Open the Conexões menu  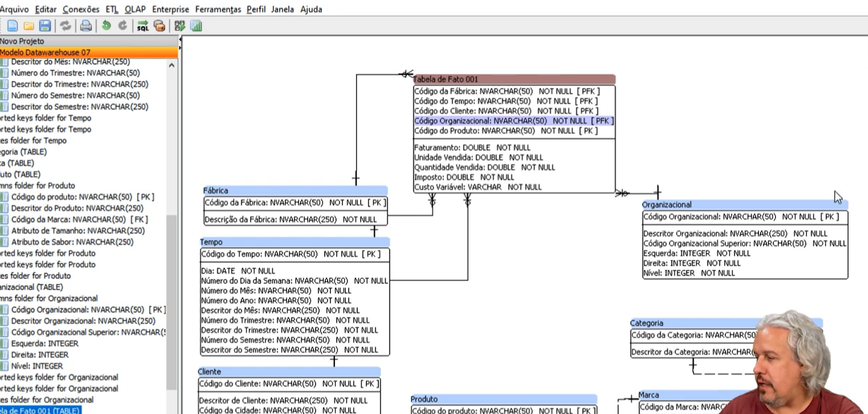80,9
